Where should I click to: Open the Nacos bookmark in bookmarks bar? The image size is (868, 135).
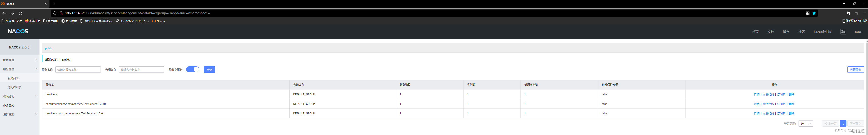(158, 21)
